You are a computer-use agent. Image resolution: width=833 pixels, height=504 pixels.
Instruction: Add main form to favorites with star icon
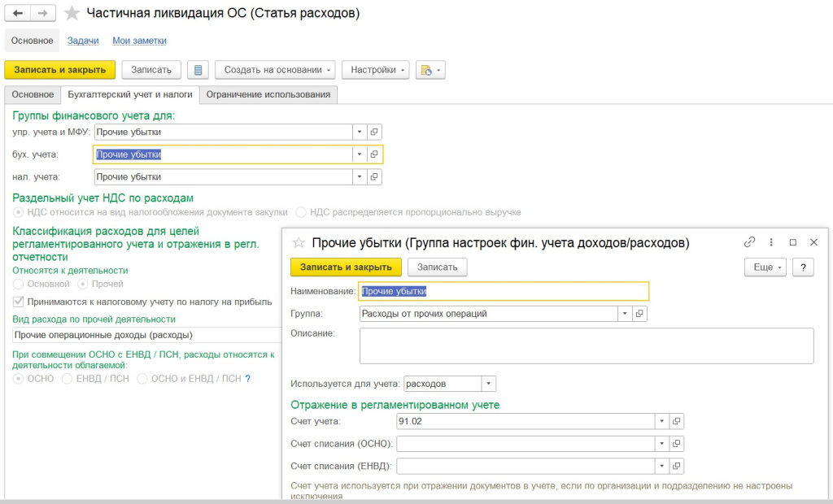[x=72, y=13]
